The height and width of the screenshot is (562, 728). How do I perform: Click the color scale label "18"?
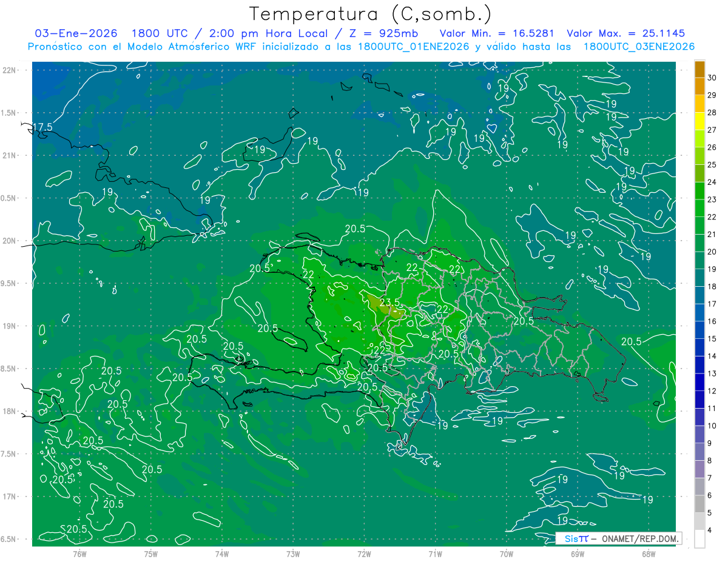712,286
